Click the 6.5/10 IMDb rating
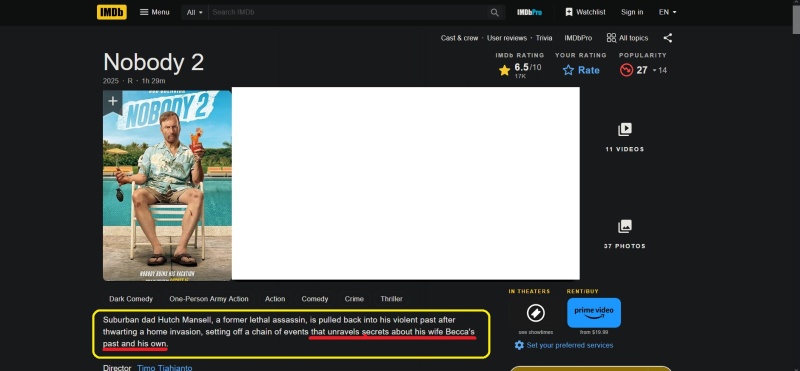The height and width of the screenshot is (371, 800). 520,70
